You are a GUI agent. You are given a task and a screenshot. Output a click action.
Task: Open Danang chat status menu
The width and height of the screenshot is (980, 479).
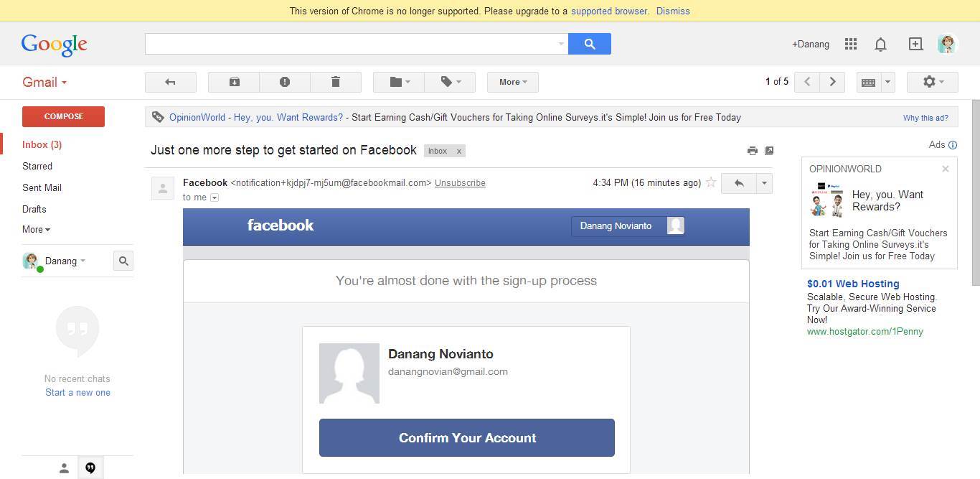[x=65, y=261]
